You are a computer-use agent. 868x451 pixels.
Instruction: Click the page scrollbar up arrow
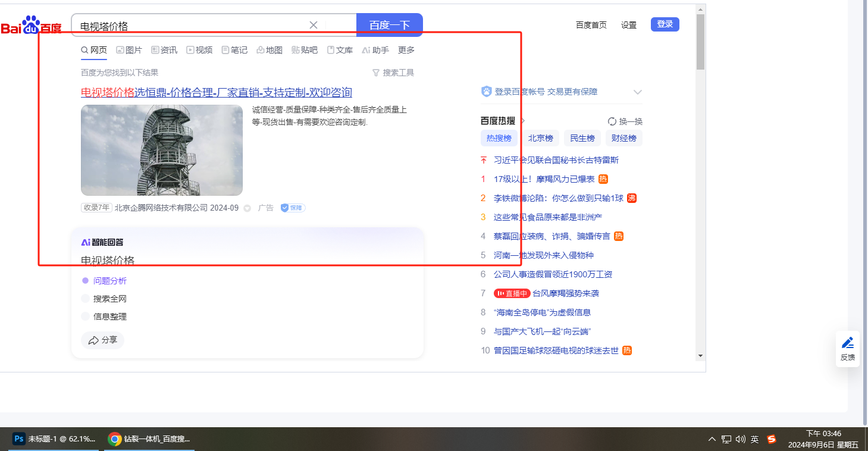point(700,9)
